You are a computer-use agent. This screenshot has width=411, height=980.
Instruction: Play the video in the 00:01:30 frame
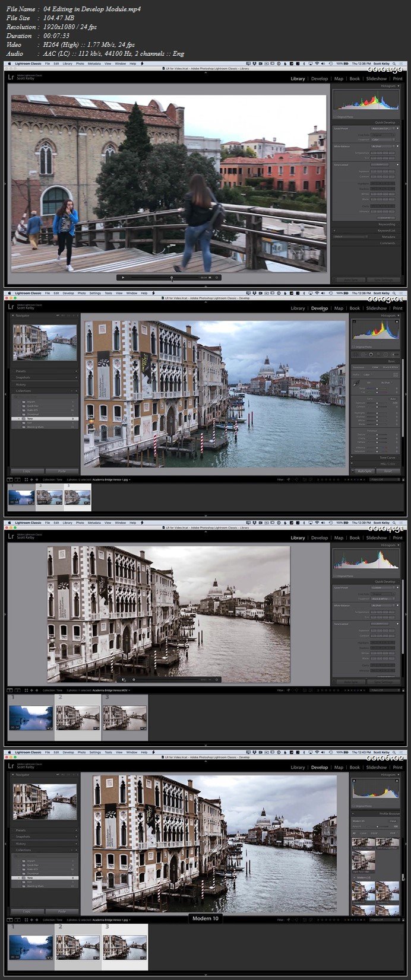click(123, 277)
